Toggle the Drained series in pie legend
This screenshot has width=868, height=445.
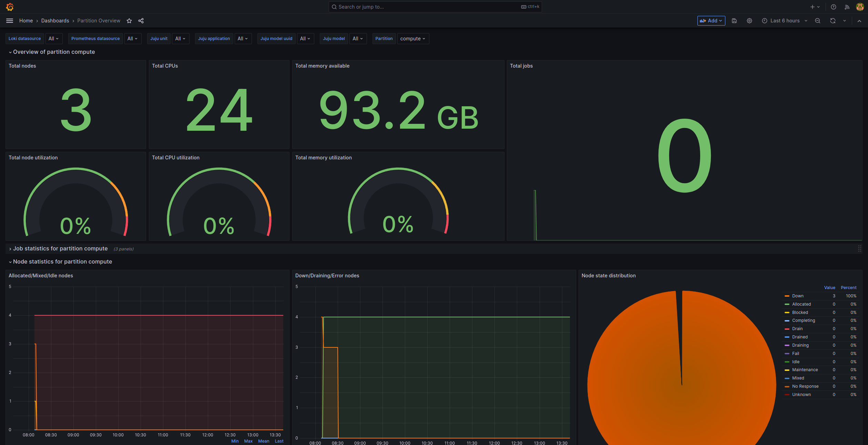coord(800,337)
